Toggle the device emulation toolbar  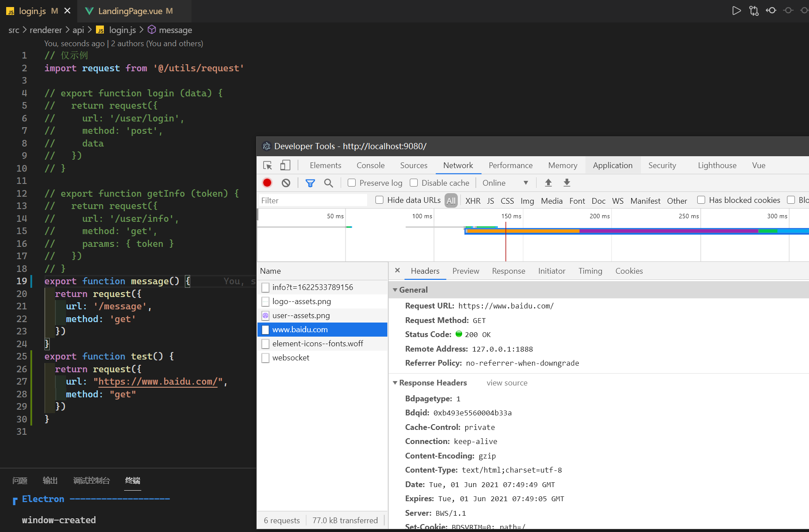[285, 165]
